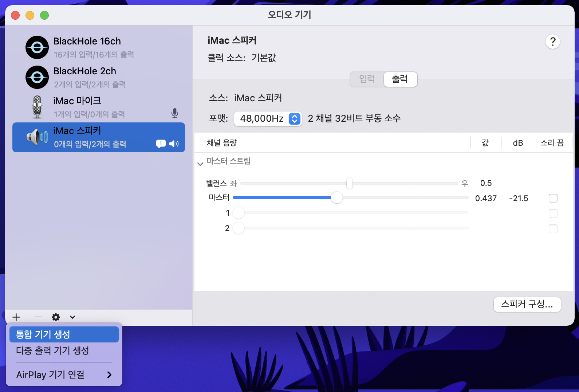Click the 값 column header

[x=485, y=143]
